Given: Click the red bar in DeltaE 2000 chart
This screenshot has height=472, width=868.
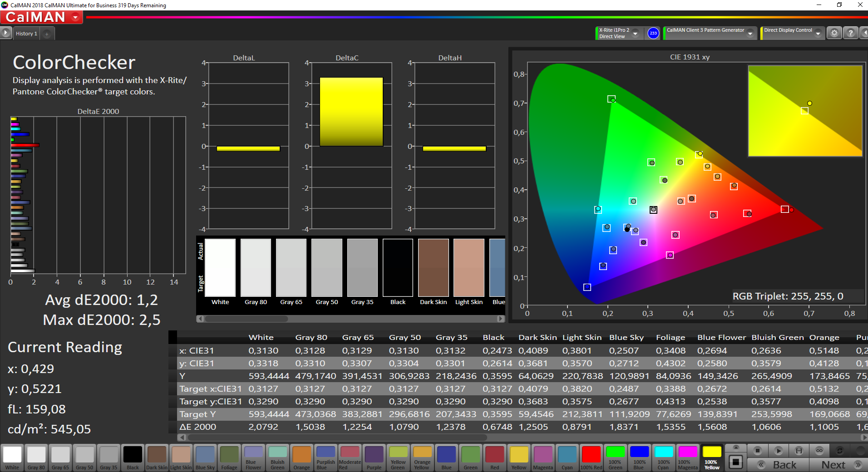Looking at the screenshot, I should click(x=25, y=145).
